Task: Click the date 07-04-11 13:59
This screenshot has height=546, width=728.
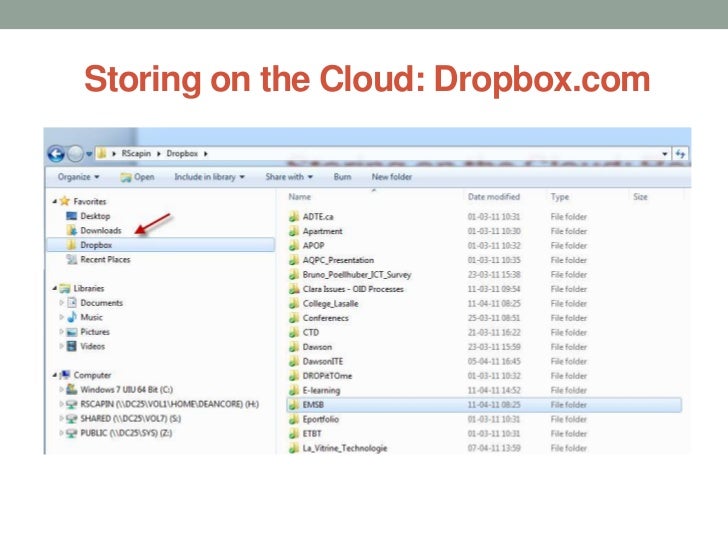Action: pos(494,448)
